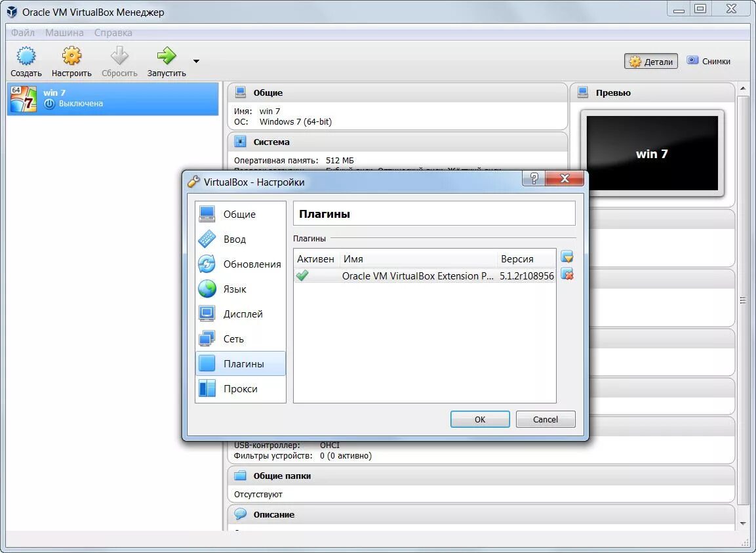Click Cancel in the settings dialog
Screen dimensions: 756x553
coord(546,419)
